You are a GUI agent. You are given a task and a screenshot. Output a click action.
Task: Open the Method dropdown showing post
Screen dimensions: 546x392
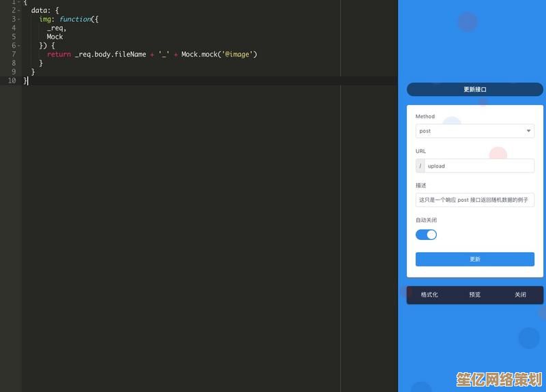point(471,131)
